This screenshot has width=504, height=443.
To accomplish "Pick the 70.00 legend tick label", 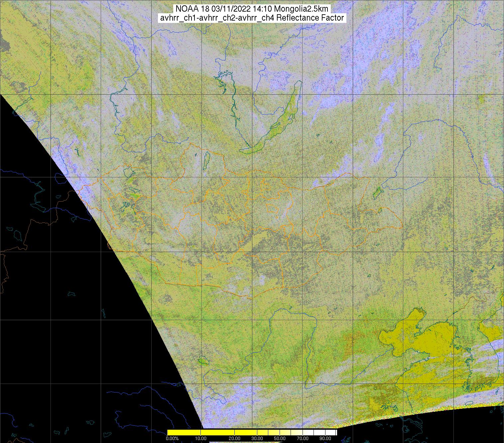I will click(x=302, y=438).
